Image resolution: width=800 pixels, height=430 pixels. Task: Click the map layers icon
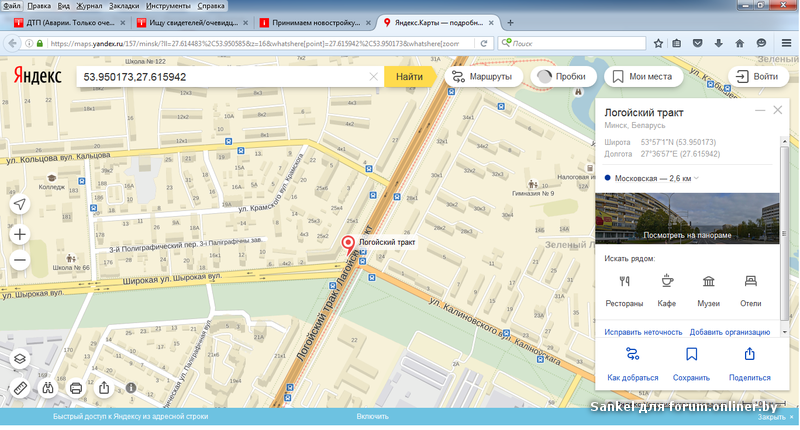point(20,358)
